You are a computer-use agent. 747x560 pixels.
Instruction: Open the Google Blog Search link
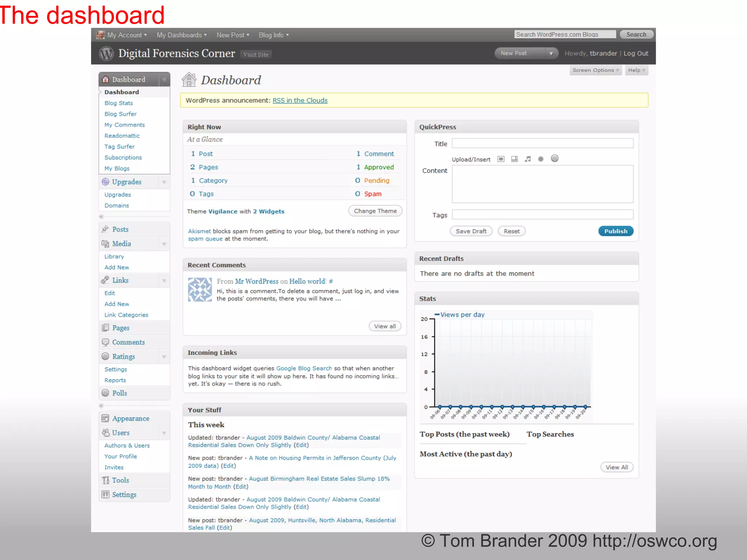[x=304, y=368]
